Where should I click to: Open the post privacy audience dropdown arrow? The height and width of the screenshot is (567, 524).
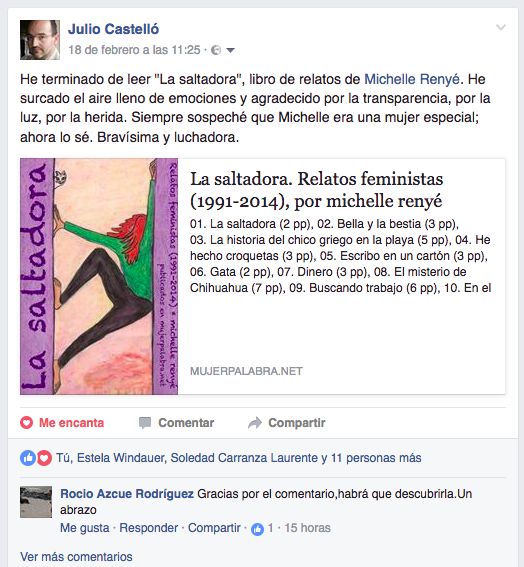pos(230,50)
